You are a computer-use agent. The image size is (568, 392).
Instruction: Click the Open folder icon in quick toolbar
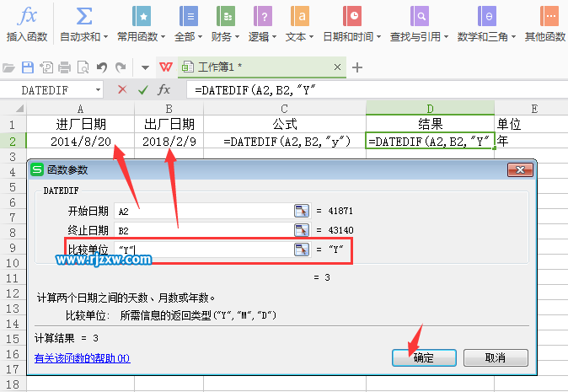(x=8, y=67)
